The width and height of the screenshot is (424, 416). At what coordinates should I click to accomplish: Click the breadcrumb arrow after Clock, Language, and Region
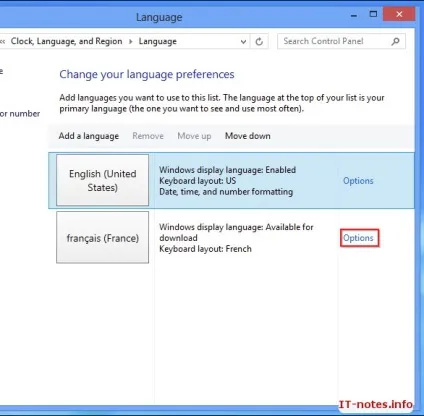coord(131,41)
